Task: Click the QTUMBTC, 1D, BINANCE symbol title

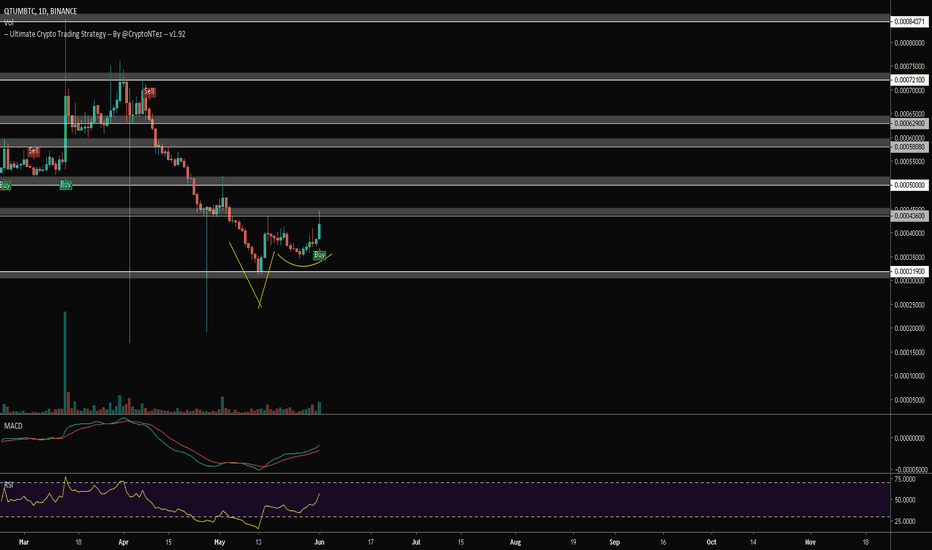Action: point(40,11)
